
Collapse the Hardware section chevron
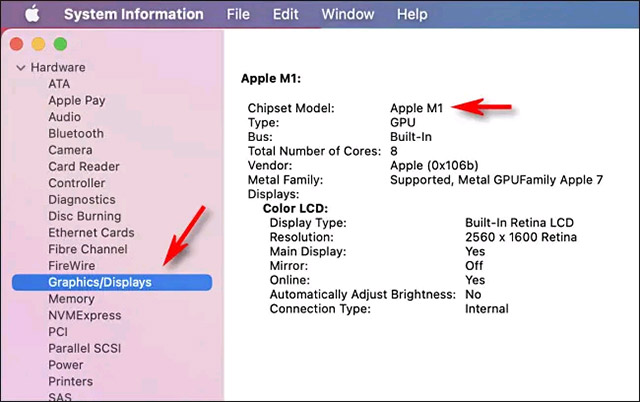(20, 67)
